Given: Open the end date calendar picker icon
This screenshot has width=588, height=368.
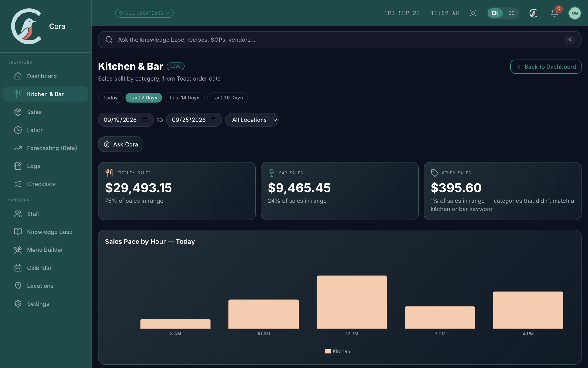Looking at the screenshot, I should pos(213,120).
